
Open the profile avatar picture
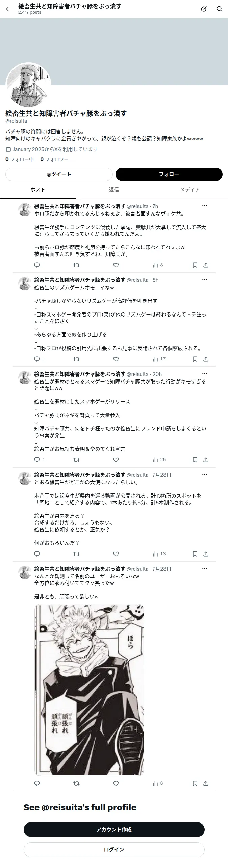click(x=28, y=85)
